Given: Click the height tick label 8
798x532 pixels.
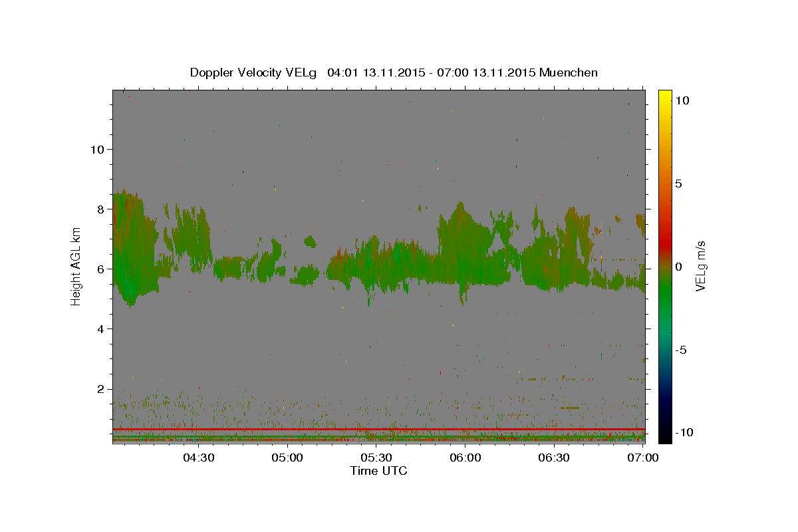Looking at the screenshot, I should click(x=100, y=209).
